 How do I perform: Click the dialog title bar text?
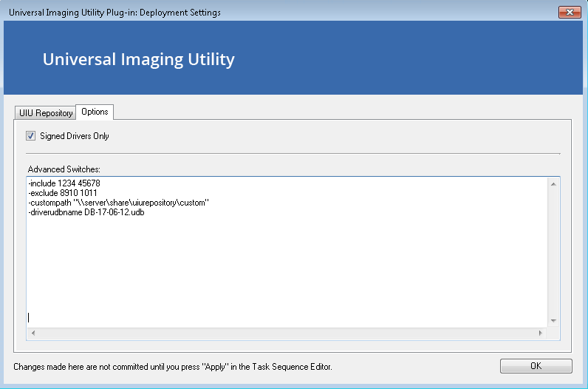(x=114, y=13)
